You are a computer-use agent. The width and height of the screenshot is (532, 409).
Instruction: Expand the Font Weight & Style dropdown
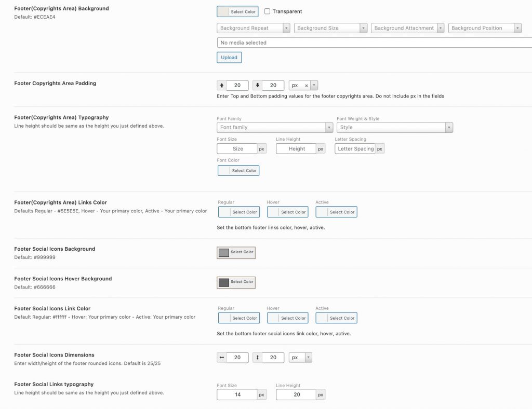pos(395,127)
